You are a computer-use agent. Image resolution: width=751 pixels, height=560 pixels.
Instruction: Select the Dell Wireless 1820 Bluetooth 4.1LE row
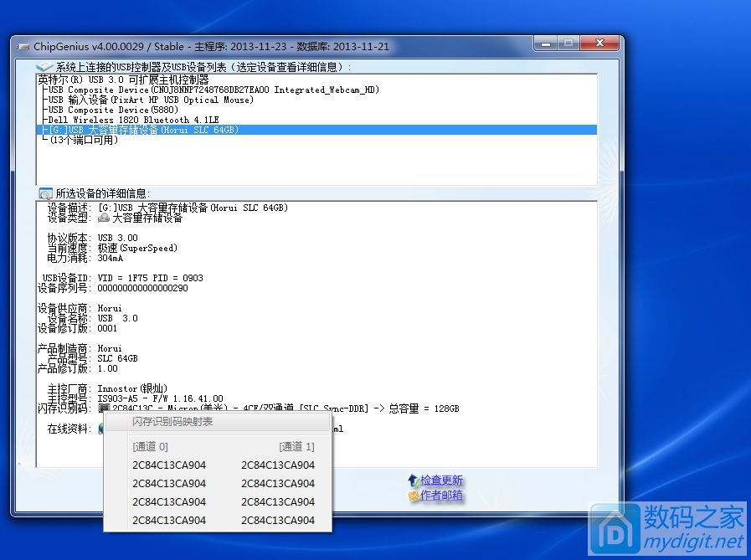pos(134,120)
